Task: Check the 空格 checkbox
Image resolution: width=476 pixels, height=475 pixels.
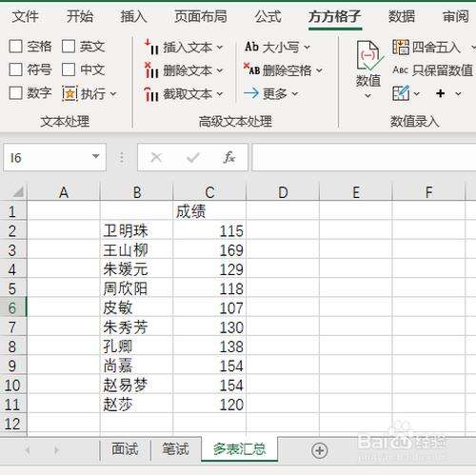Action: pyautogui.click(x=15, y=47)
